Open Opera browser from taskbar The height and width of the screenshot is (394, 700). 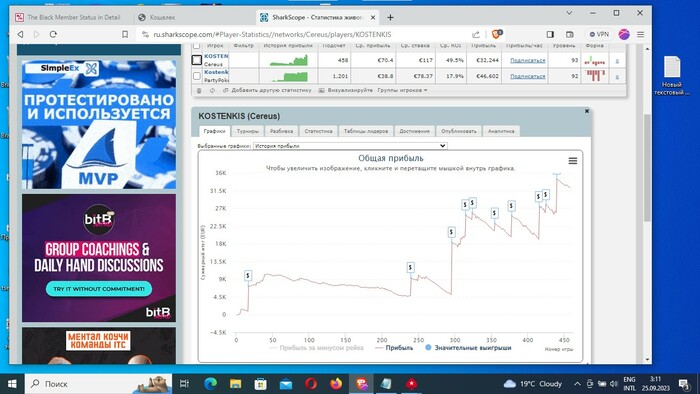(311, 384)
